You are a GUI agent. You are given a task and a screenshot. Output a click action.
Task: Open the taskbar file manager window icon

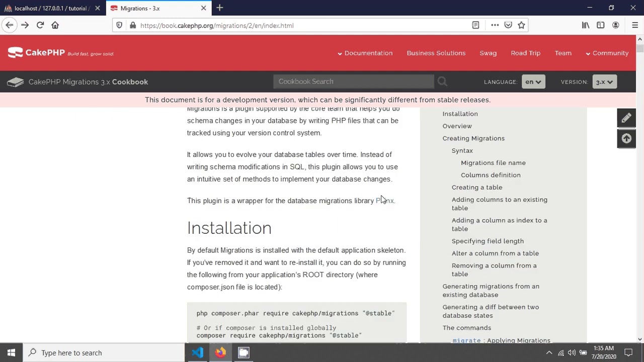[244, 352]
